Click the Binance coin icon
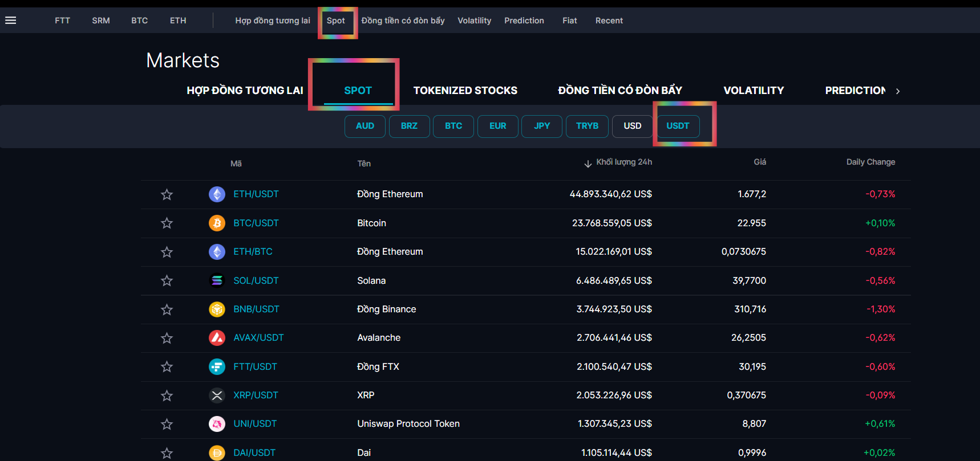Screen dimensions: 980x461 [x=217, y=309]
